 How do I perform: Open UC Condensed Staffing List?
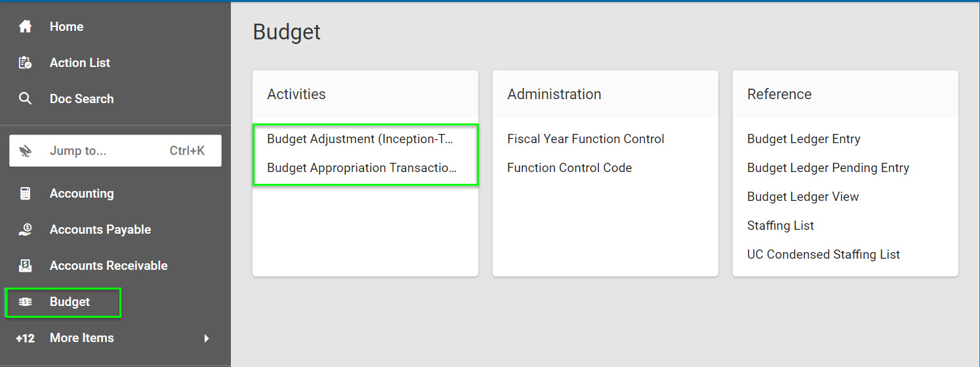(x=823, y=255)
